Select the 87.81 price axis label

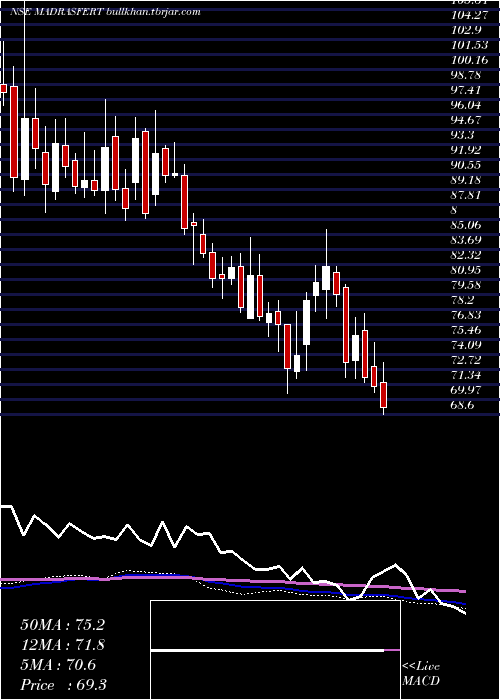(x=466, y=195)
